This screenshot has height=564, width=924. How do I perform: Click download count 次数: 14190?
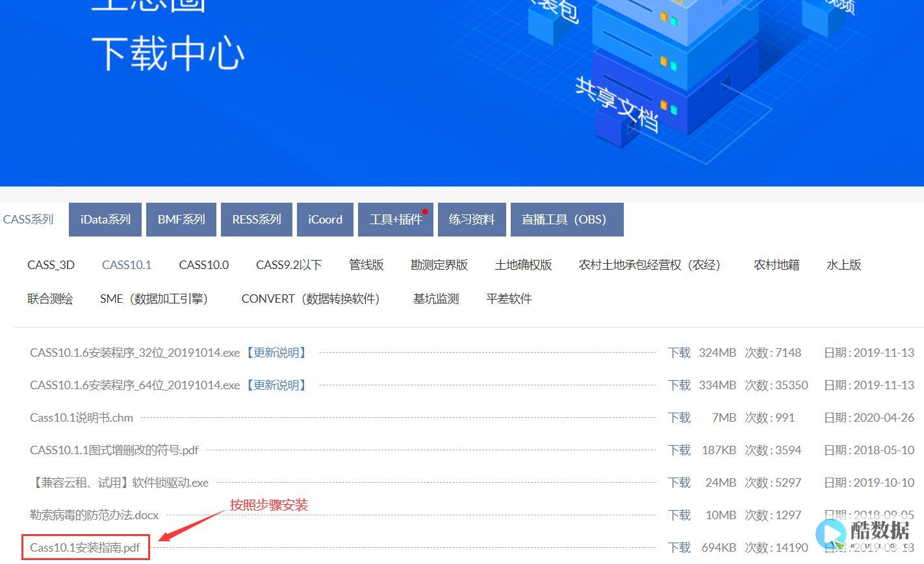coord(776,548)
